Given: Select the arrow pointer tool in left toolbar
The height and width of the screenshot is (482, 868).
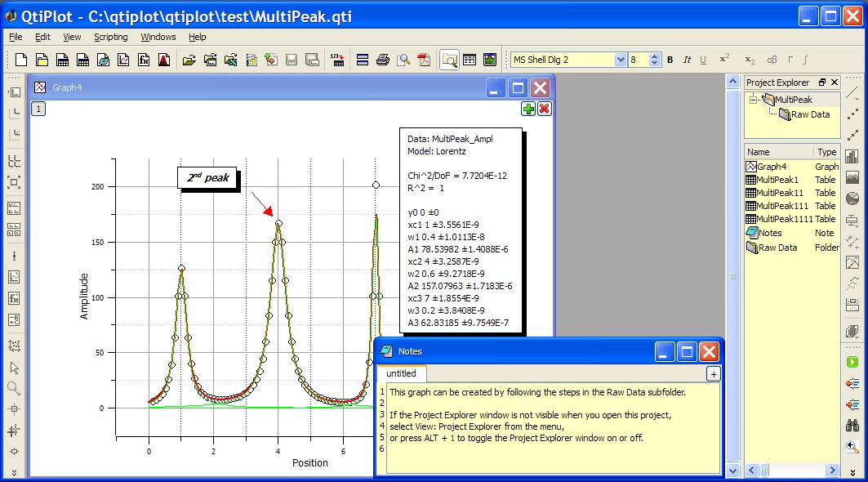Looking at the screenshot, I should tap(14, 368).
